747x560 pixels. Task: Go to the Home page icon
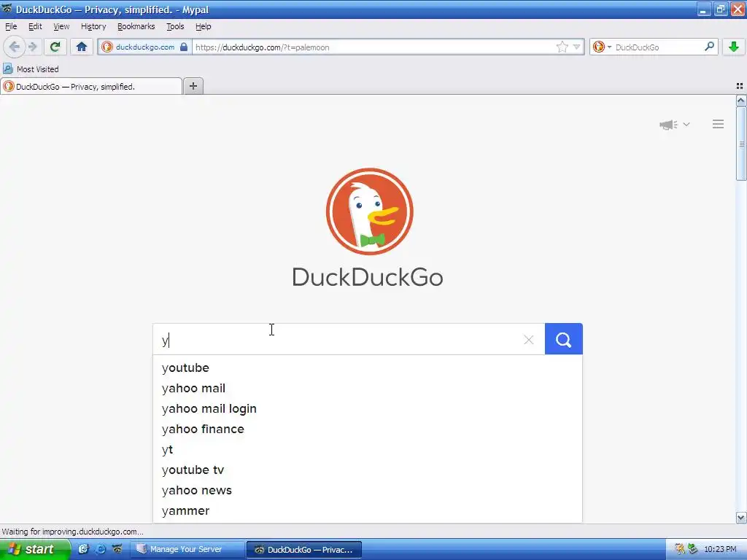pyautogui.click(x=82, y=47)
